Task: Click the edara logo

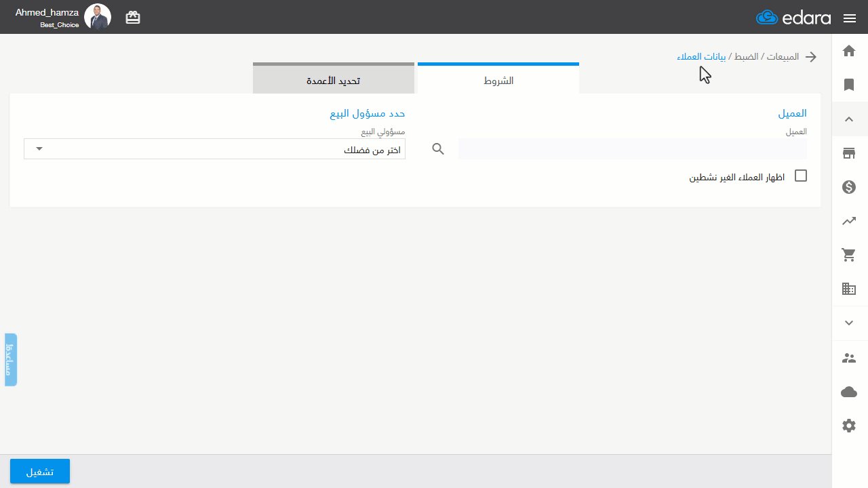Action: click(x=793, y=18)
